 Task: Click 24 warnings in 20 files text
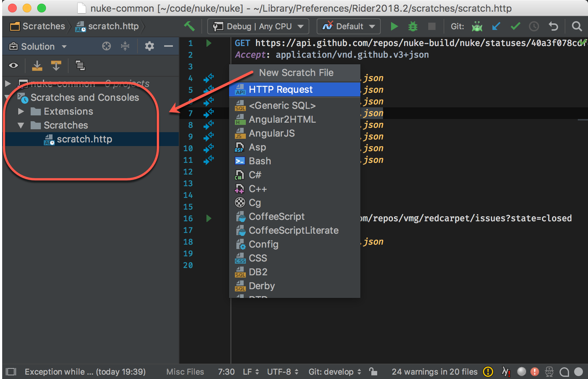(x=434, y=372)
